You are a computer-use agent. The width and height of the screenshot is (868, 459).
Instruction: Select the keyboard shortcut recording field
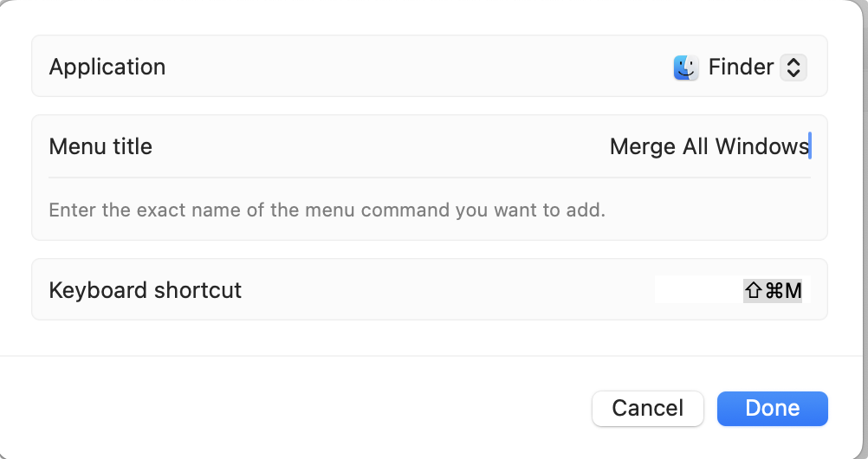click(732, 289)
